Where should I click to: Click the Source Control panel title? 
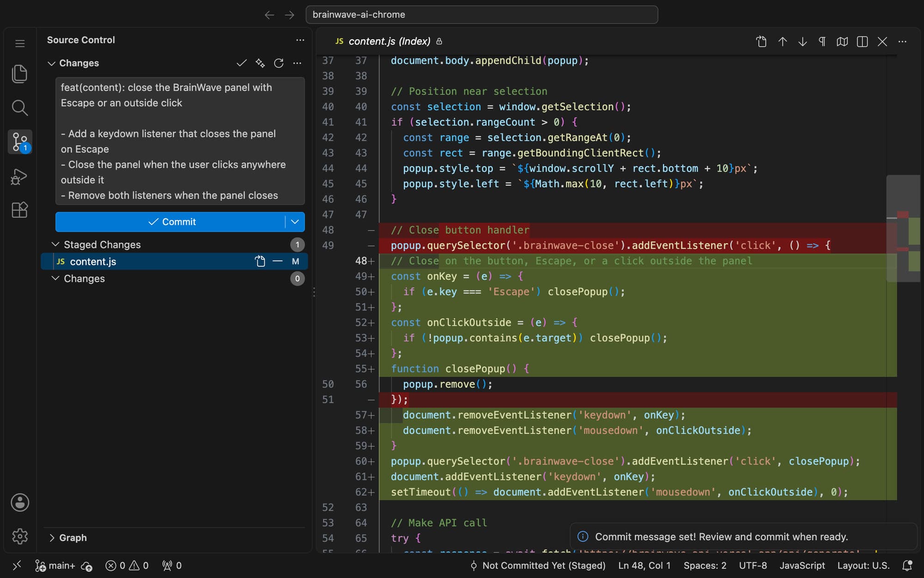pyautogui.click(x=81, y=40)
